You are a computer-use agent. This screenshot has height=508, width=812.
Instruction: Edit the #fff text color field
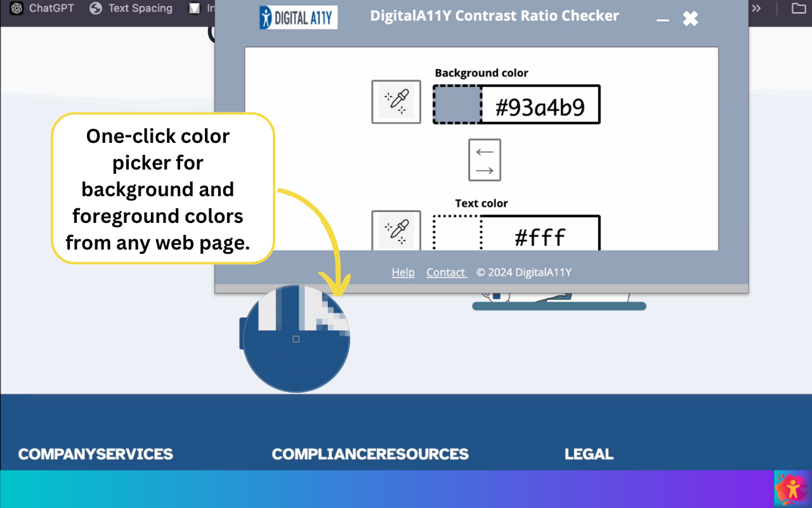coord(540,233)
